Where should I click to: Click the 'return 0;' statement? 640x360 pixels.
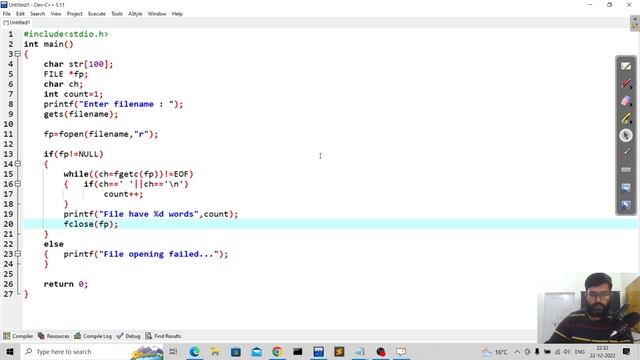coord(66,284)
